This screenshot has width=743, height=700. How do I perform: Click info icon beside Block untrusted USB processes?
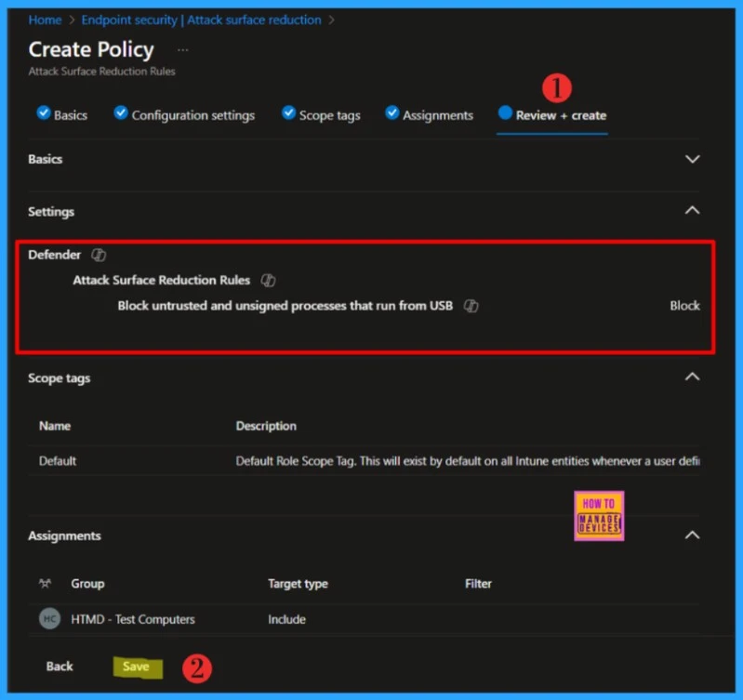(x=471, y=306)
